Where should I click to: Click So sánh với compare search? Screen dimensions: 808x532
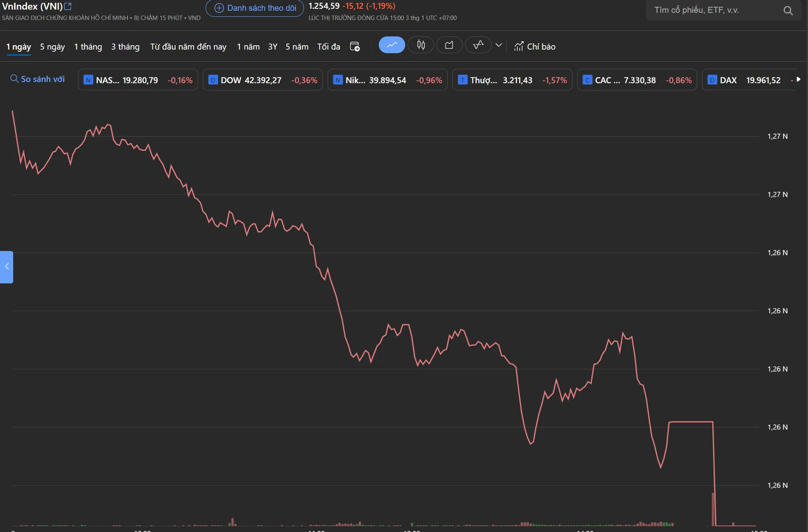point(38,79)
